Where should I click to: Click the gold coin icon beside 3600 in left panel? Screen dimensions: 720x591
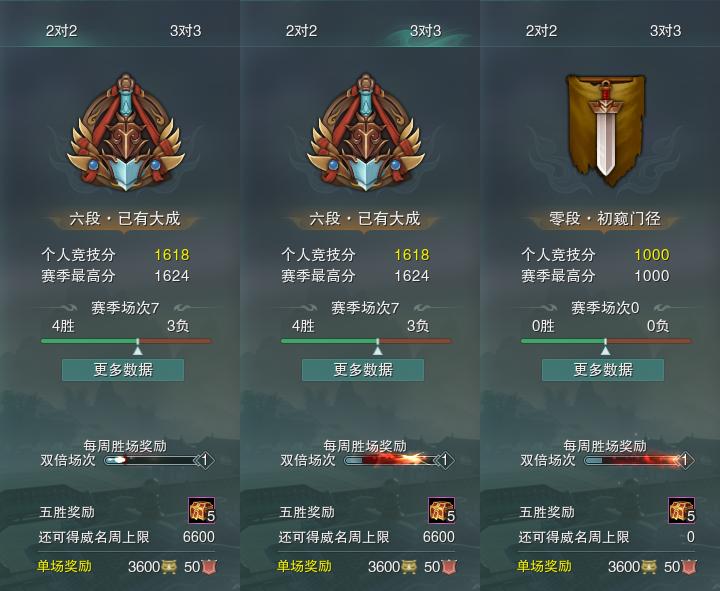(x=169, y=567)
